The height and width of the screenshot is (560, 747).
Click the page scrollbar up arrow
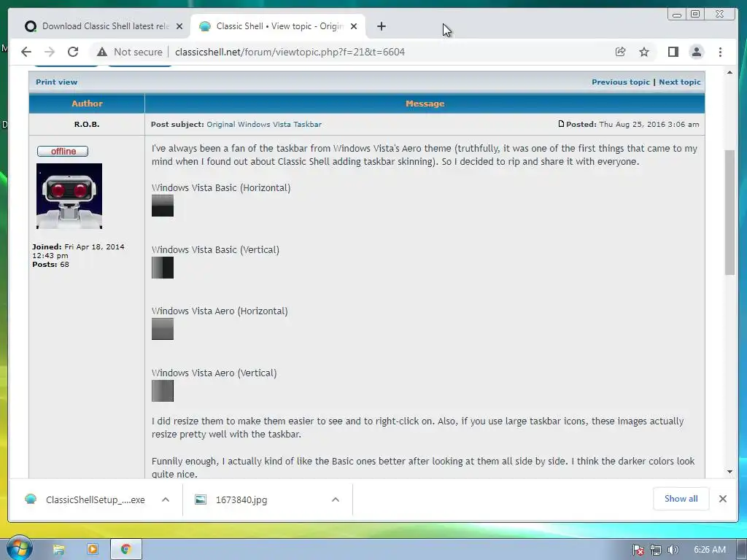tap(729, 72)
